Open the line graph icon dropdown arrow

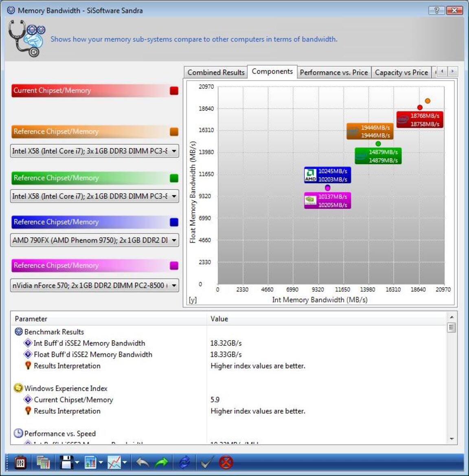[x=125, y=463]
